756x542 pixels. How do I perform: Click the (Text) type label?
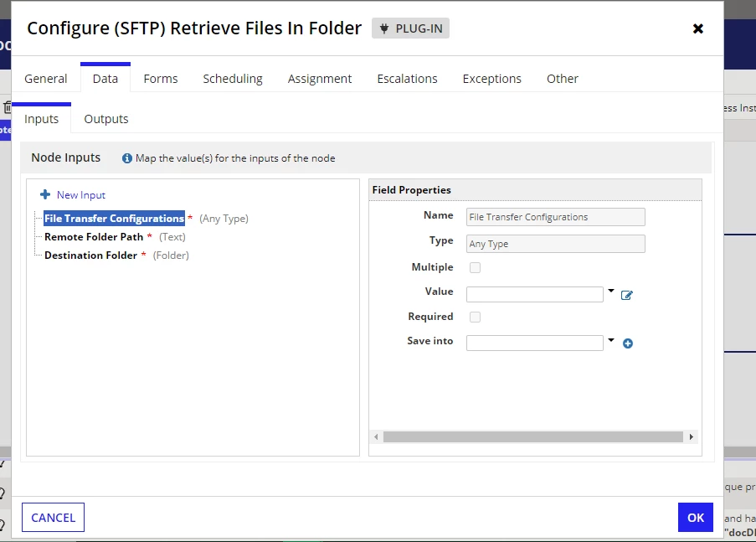point(172,237)
